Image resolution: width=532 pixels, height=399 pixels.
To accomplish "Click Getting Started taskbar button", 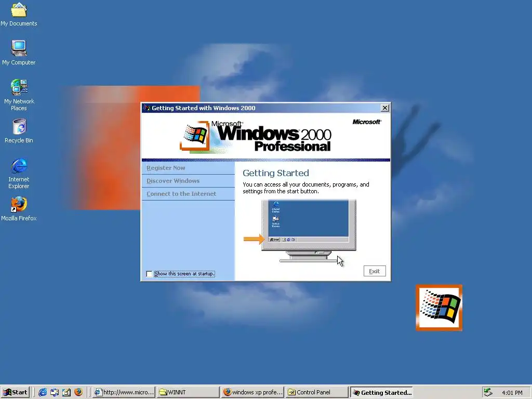I will [x=381, y=392].
